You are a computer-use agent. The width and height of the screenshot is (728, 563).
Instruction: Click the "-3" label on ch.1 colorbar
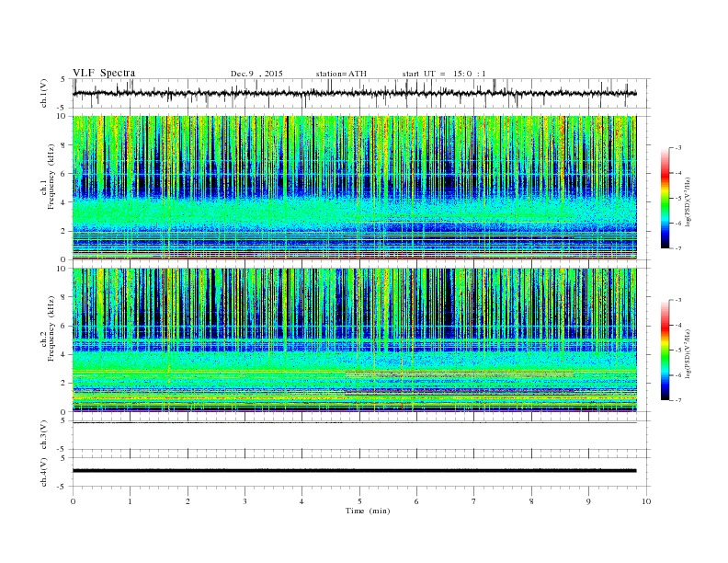[678, 148]
